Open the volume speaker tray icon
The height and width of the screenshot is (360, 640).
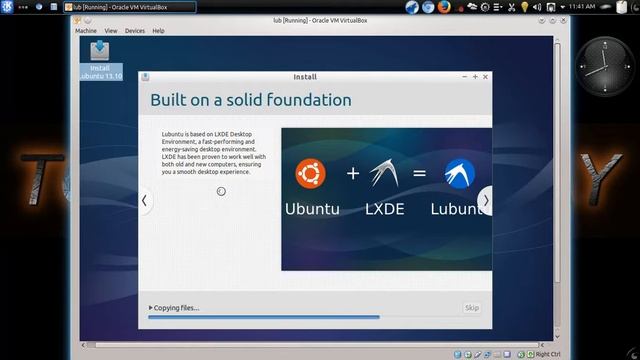[x=537, y=7]
